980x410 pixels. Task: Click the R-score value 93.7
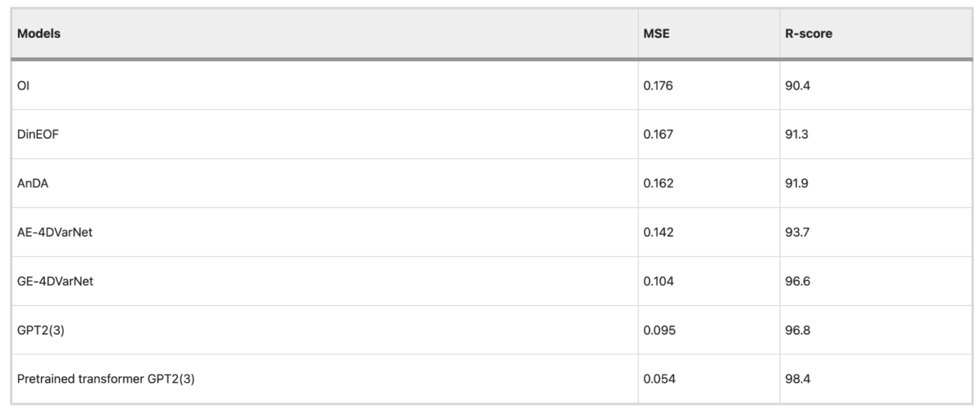click(797, 232)
